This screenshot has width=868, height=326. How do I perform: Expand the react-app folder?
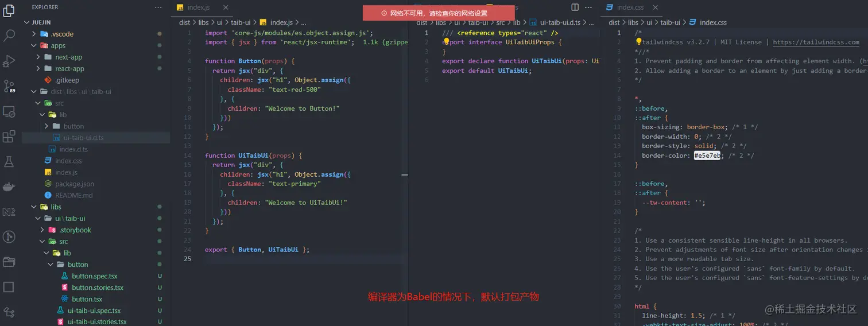(x=38, y=68)
